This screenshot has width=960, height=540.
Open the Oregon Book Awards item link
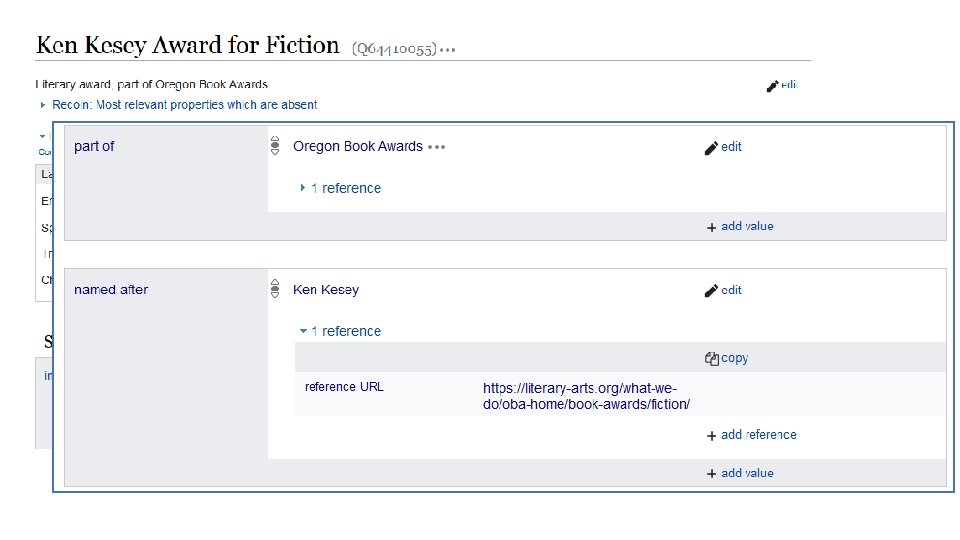pyautogui.click(x=357, y=146)
